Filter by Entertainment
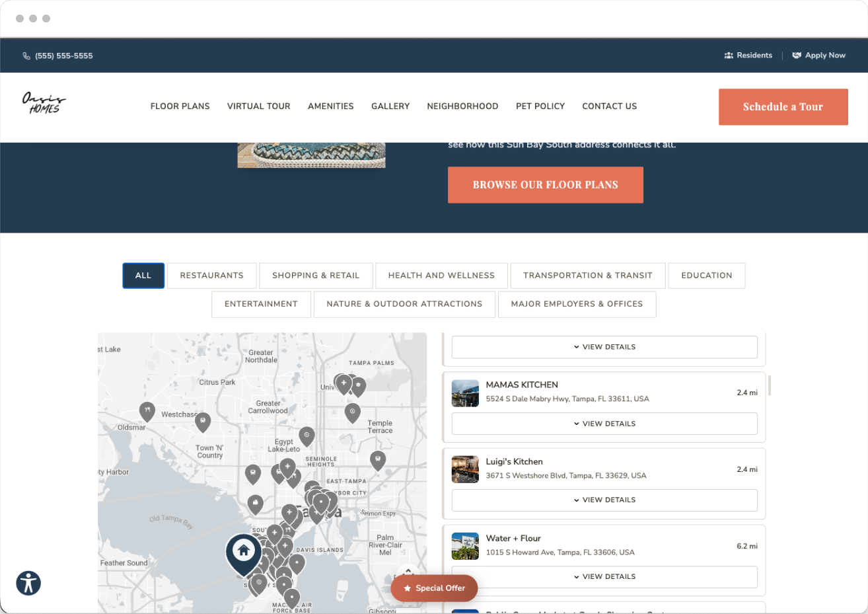The height and width of the screenshot is (614, 868). pyautogui.click(x=261, y=304)
